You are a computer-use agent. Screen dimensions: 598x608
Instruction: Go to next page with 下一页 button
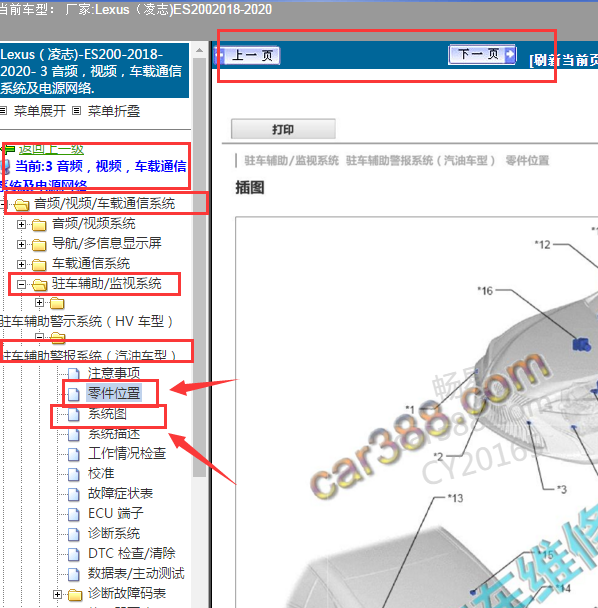coord(482,54)
